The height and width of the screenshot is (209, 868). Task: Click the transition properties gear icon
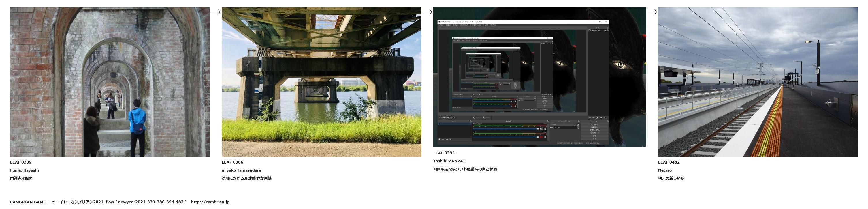click(578, 125)
